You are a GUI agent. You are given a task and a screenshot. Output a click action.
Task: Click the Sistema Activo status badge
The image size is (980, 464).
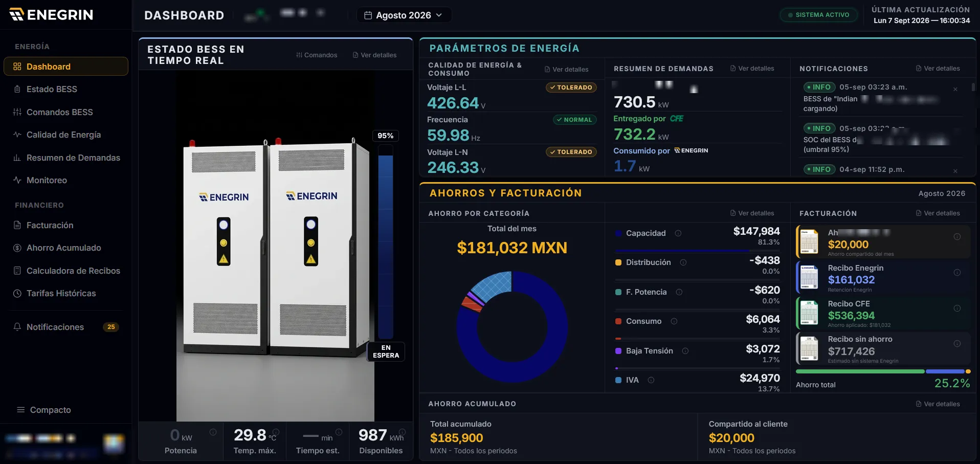tap(819, 15)
